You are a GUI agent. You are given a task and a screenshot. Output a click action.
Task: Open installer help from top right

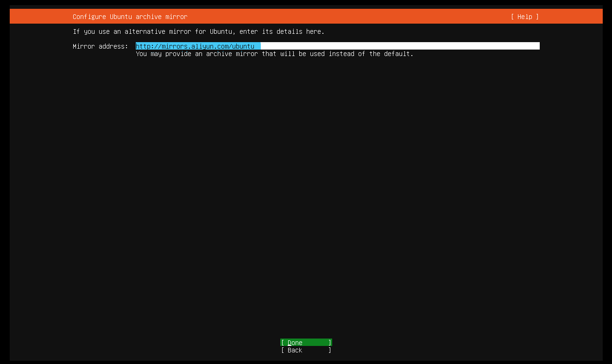[x=524, y=17]
